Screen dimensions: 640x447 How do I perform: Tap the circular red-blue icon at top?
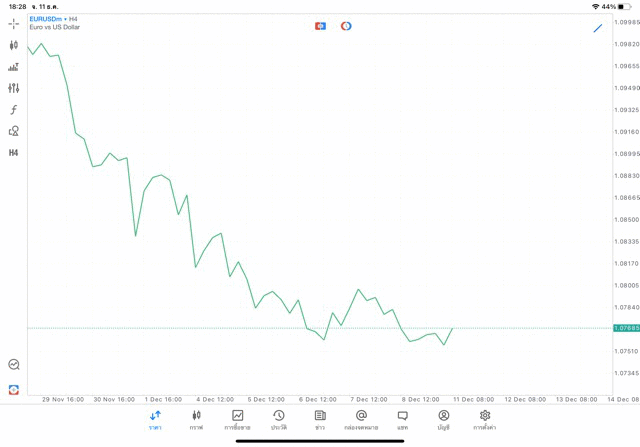pos(346,26)
